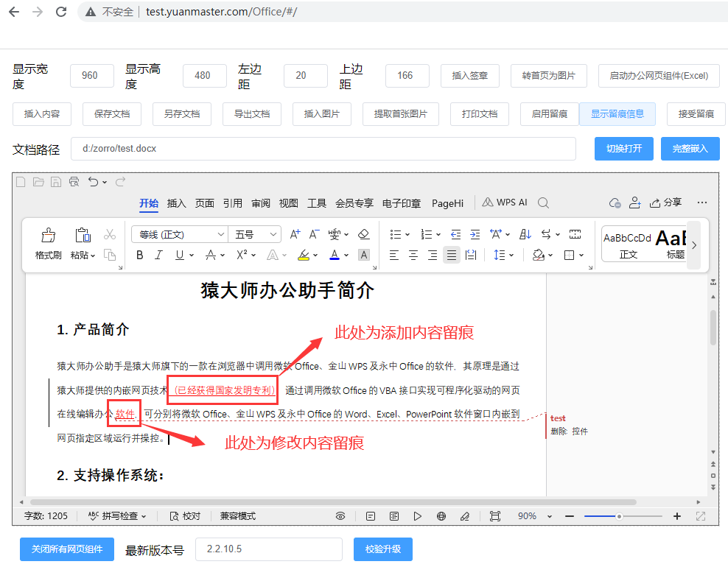Click the undo arrow icon
Screen dimensions: 728x567
[94, 182]
